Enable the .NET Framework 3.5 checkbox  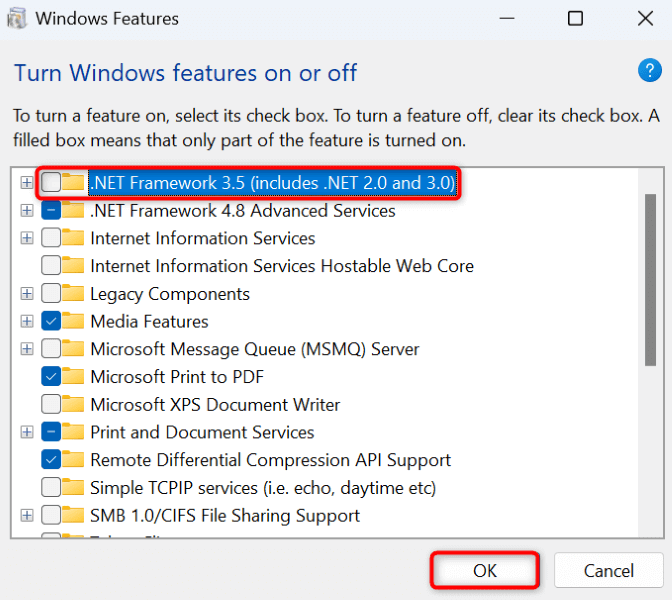point(51,183)
